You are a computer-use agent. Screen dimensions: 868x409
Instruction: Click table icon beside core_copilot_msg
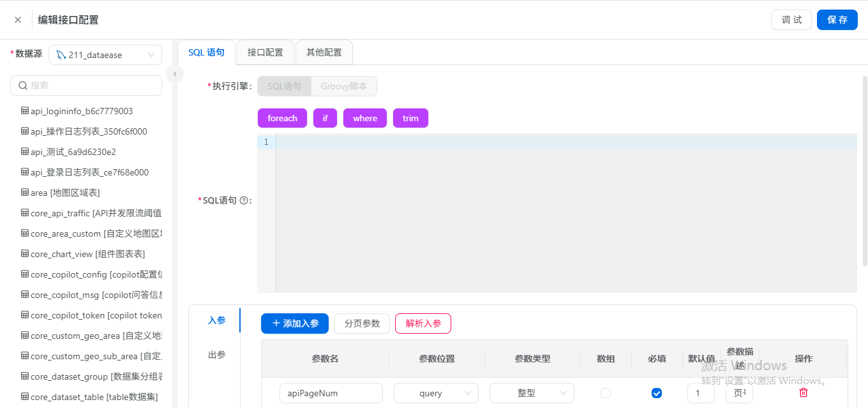pos(25,295)
